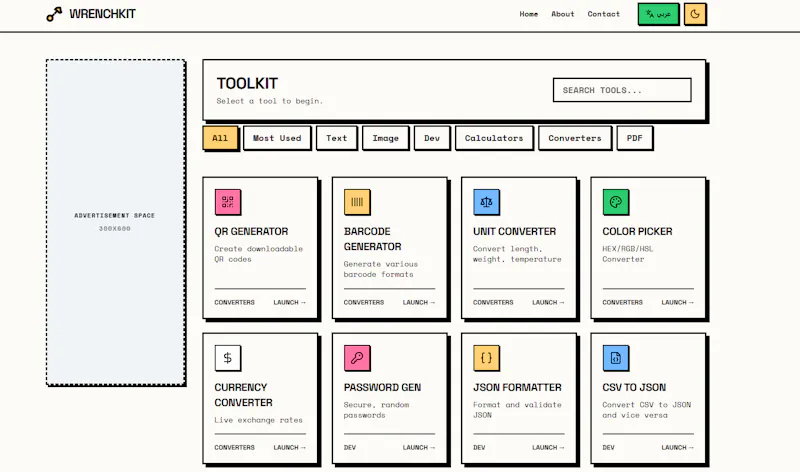Show the Calculators category

click(x=494, y=138)
